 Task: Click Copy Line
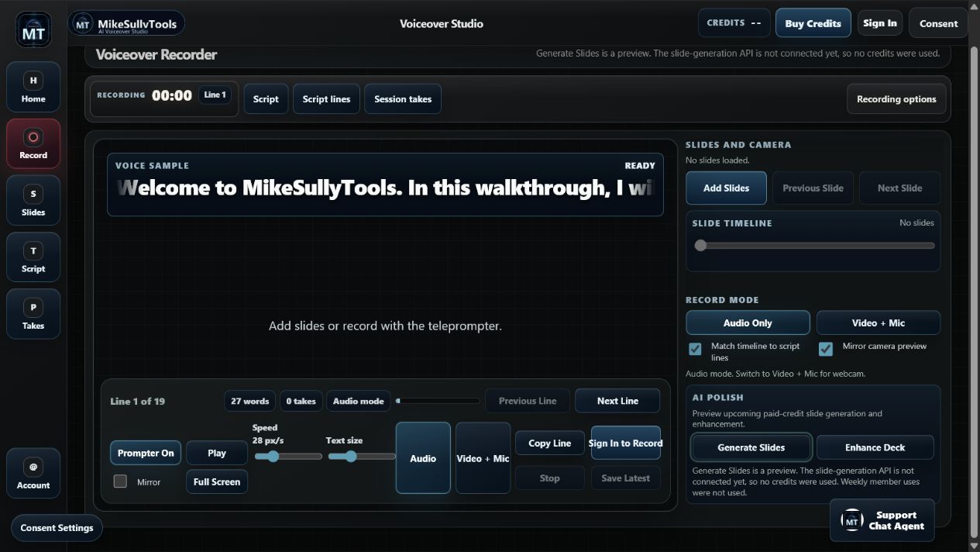click(549, 443)
